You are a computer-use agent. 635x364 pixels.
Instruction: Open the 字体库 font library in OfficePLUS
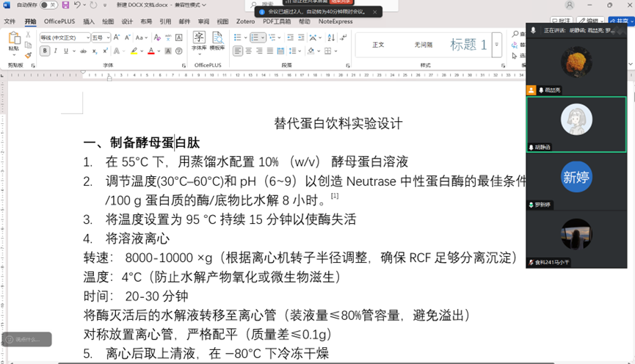198,41
